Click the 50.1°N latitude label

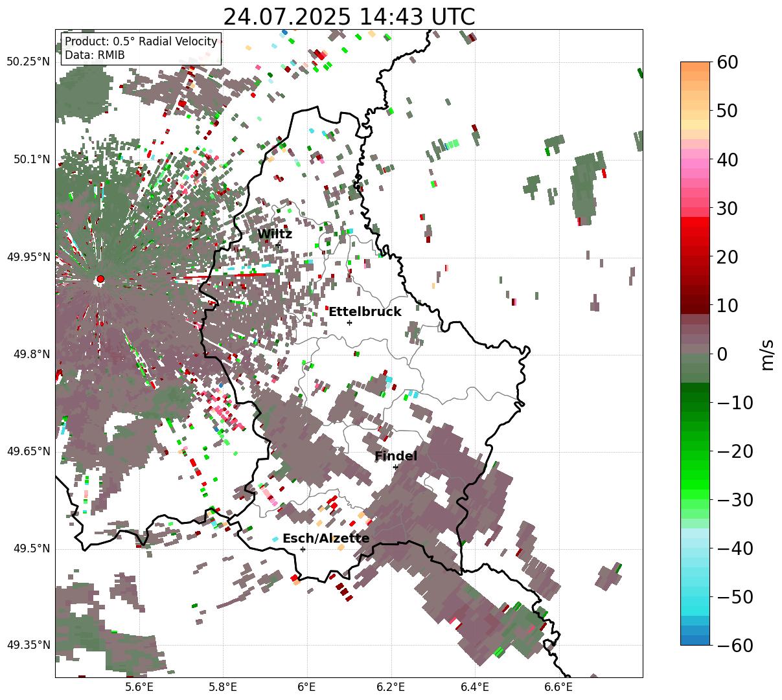tap(31, 159)
